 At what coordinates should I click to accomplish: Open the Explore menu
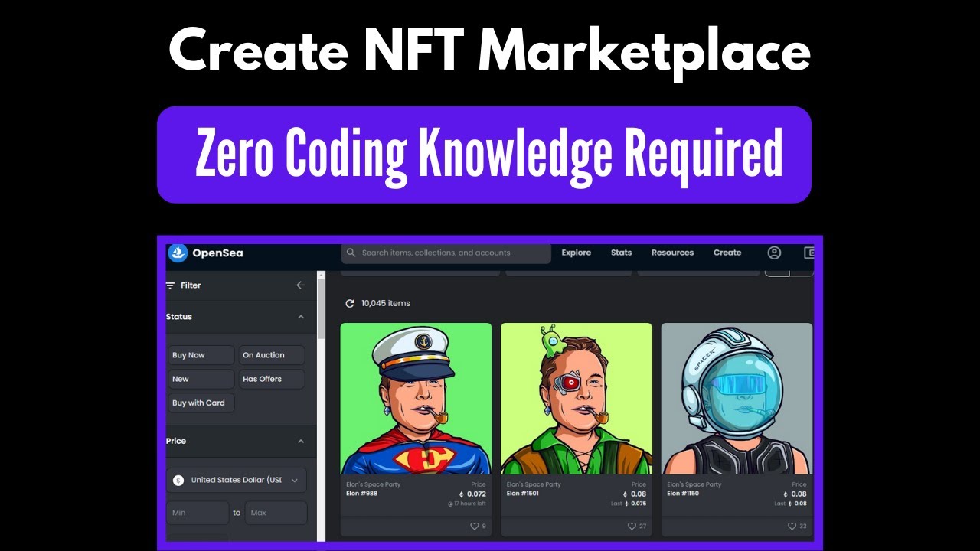(x=577, y=253)
